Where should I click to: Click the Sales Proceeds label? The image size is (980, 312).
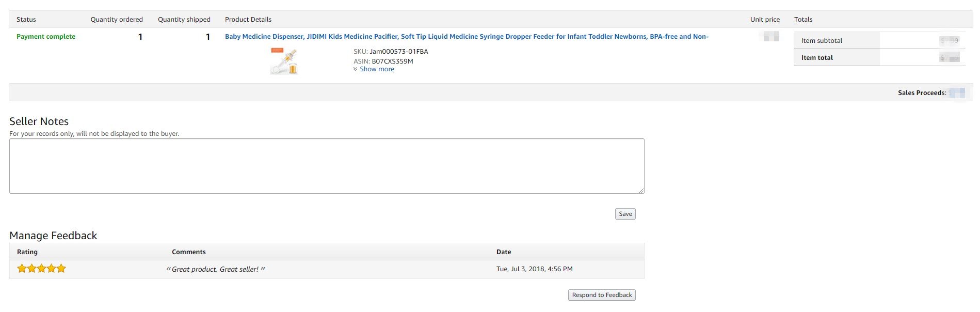tap(922, 93)
